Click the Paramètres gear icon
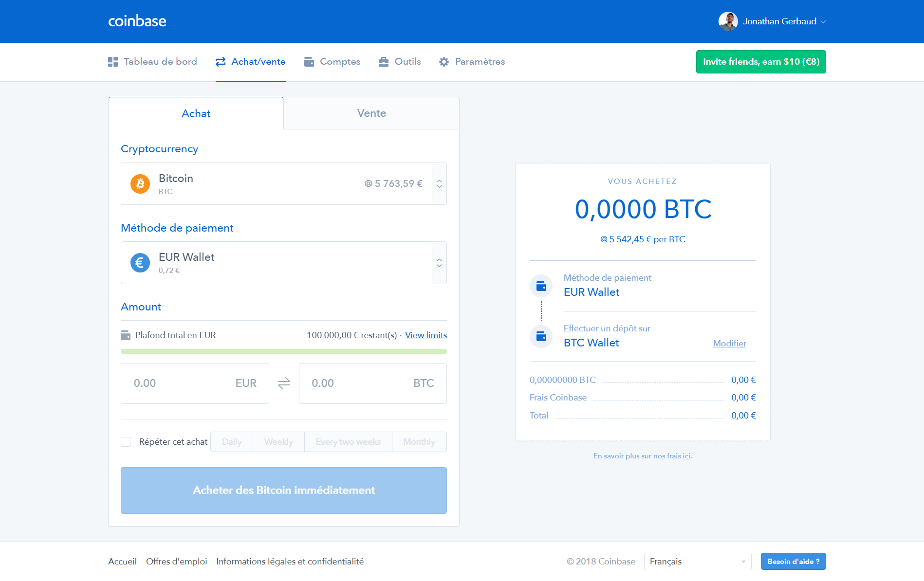 [x=444, y=62]
